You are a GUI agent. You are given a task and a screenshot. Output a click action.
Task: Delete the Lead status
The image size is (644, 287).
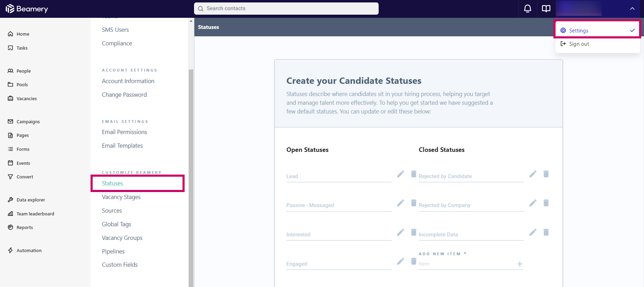[x=414, y=174]
